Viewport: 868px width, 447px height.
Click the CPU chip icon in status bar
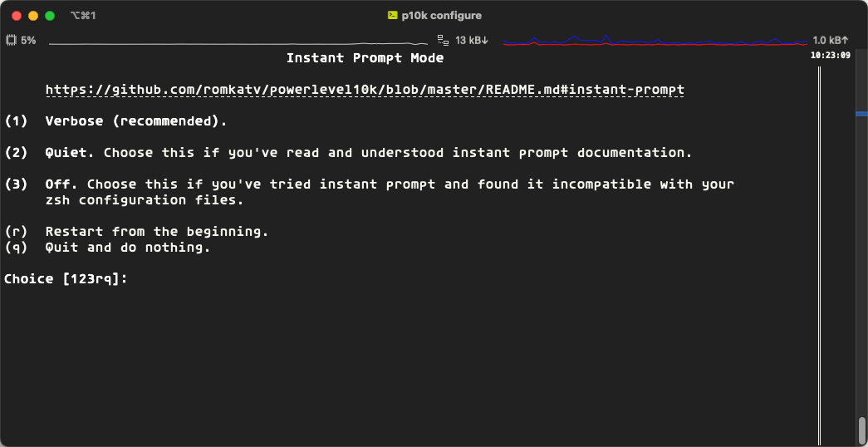pyautogui.click(x=11, y=40)
